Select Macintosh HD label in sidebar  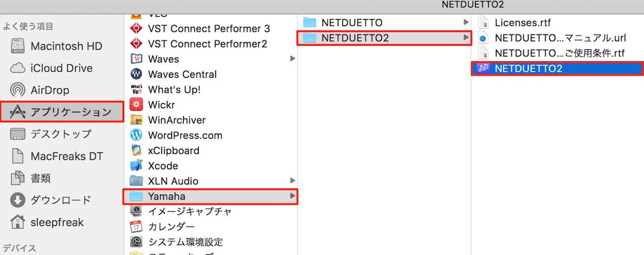(66, 46)
